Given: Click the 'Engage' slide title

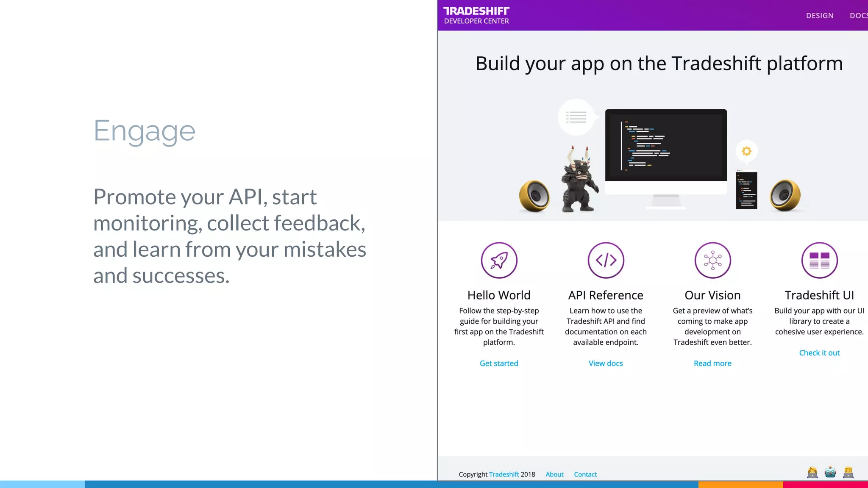Looking at the screenshot, I should pos(145,132).
